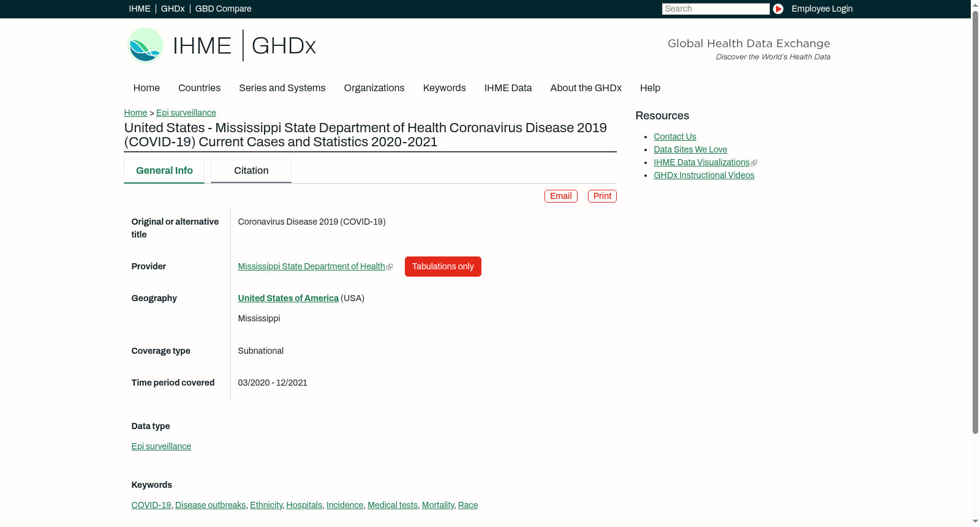Switch to the Citation tab

click(251, 171)
